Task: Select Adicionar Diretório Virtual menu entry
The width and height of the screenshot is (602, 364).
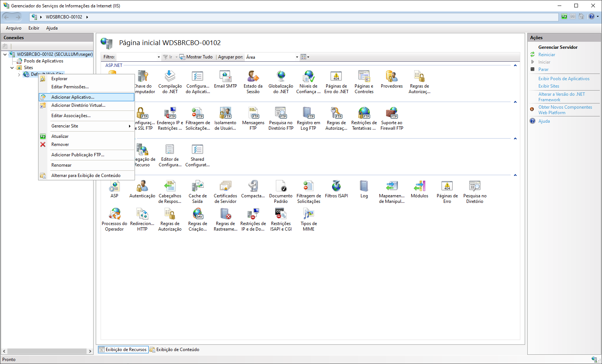Action: pos(78,105)
